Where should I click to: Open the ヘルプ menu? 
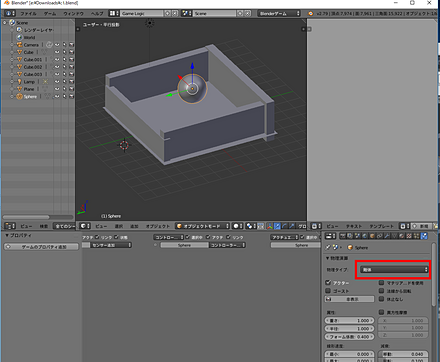click(97, 14)
